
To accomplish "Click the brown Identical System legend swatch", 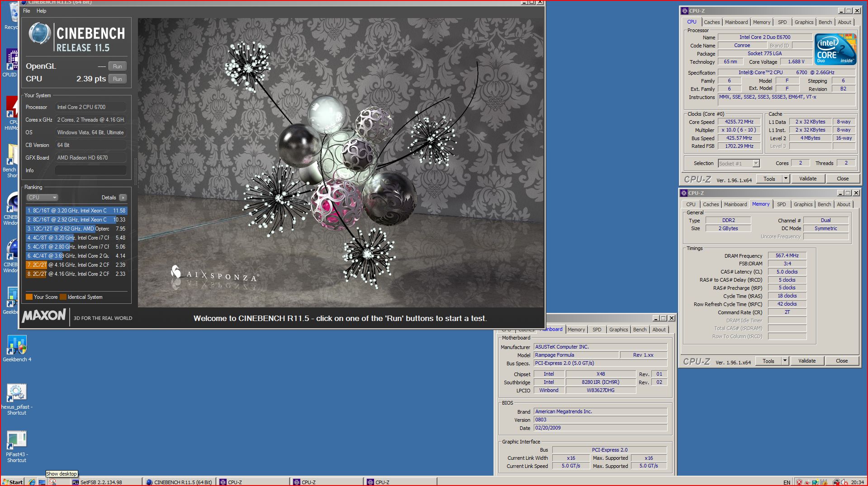I will 63,297.
